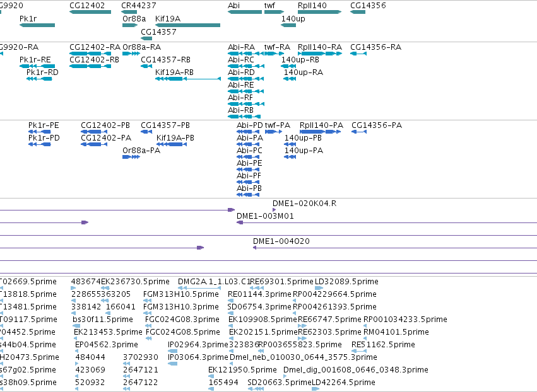Screen dimensions: 537x392
Task: Select the Abi gene label
Action: (x=234, y=6)
